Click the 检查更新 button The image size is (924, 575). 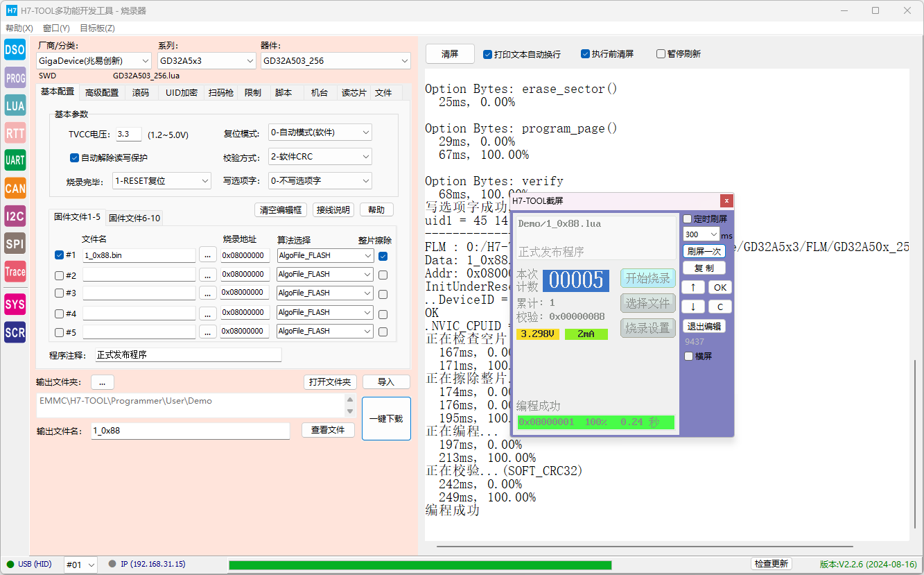point(772,564)
